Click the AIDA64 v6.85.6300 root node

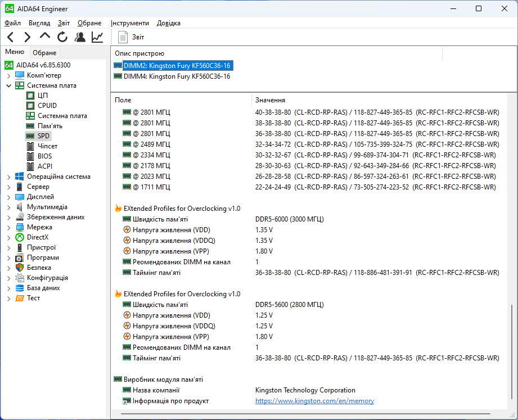[x=43, y=65]
